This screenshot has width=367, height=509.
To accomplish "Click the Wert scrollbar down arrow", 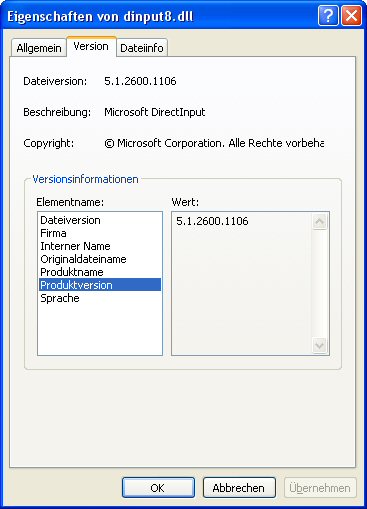I will click(320, 345).
